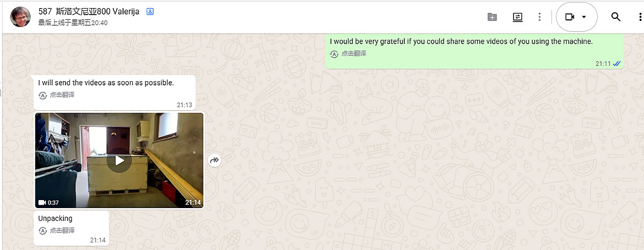Click the blue double-check read receipt
This screenshot has width=644, height=250.
(617, 64)
